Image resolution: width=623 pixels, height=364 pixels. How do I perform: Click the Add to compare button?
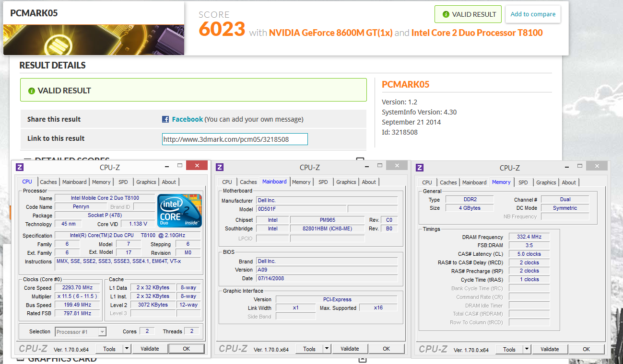[533, 14]
